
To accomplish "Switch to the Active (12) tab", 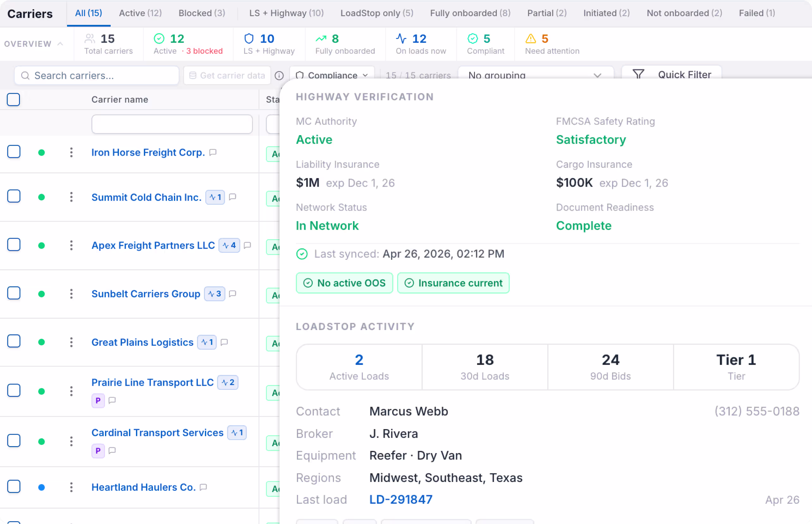I will click(x=140, y=13).
